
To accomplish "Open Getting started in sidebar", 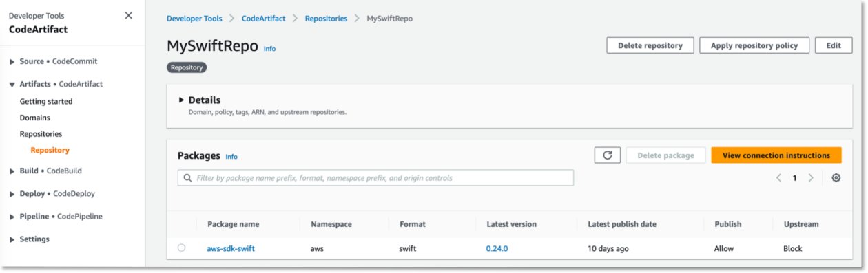I will pyautogui.click(x=45, y=101).
